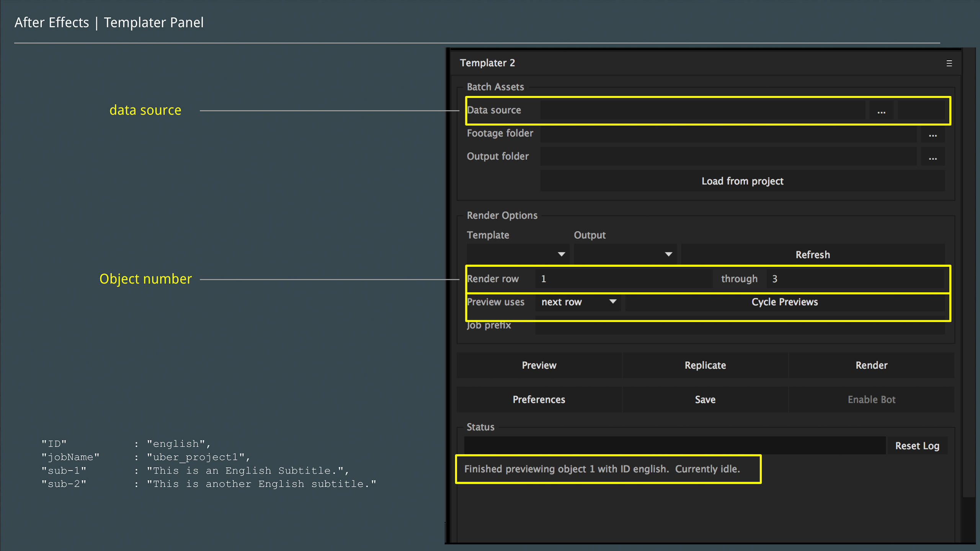This screenshot has height=551, width=980.
Task: Click the Output folder path field
Action: point(728,156)
